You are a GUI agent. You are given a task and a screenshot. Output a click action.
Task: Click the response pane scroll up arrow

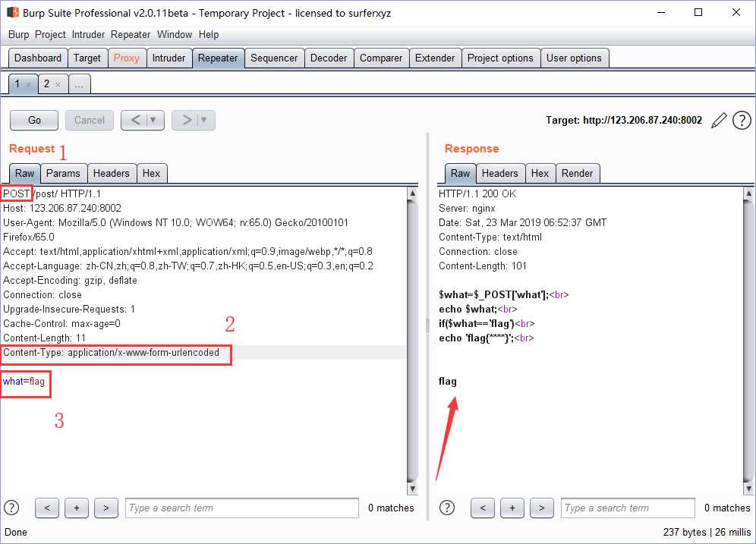pos(748,193)
